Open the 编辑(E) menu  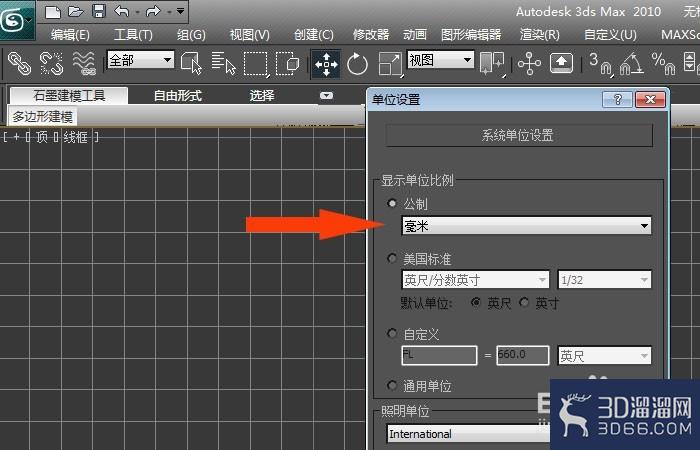(x=70, y=34)
